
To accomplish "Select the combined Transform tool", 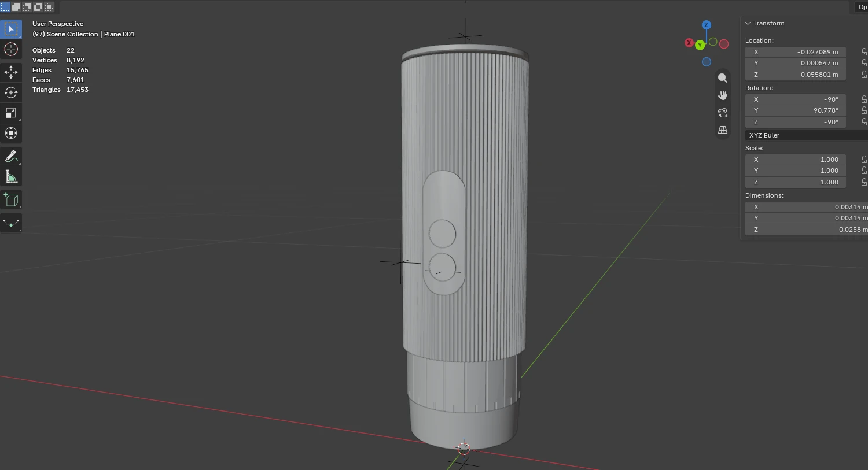I will pos(11,133).
